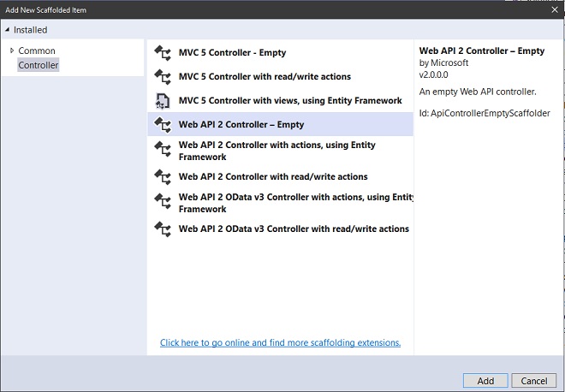Expand the Common tree node arrow
The width and height of the screenshot is (565, 392).
tap(12, 51)
